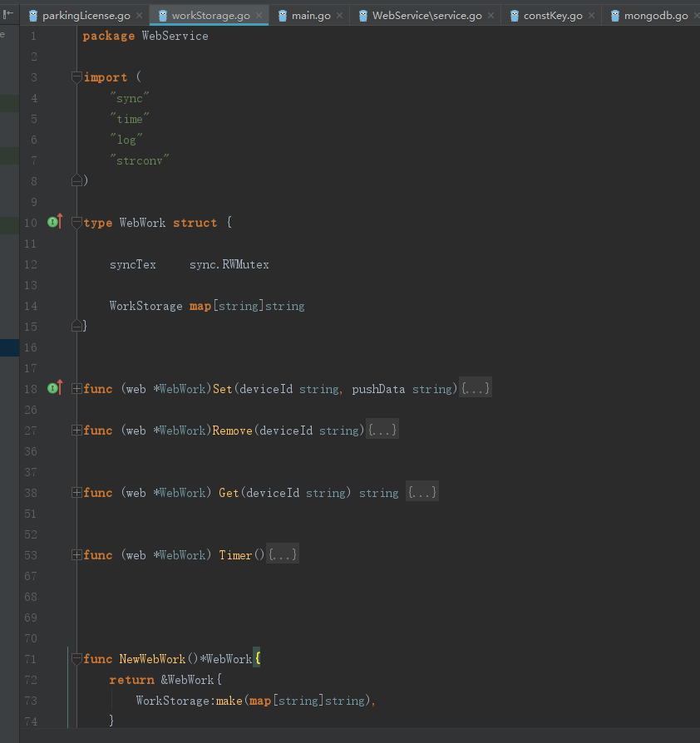Close the WebService\service.go tab
Viewport: 700px width, 743px height.
(x=491, y=16)
